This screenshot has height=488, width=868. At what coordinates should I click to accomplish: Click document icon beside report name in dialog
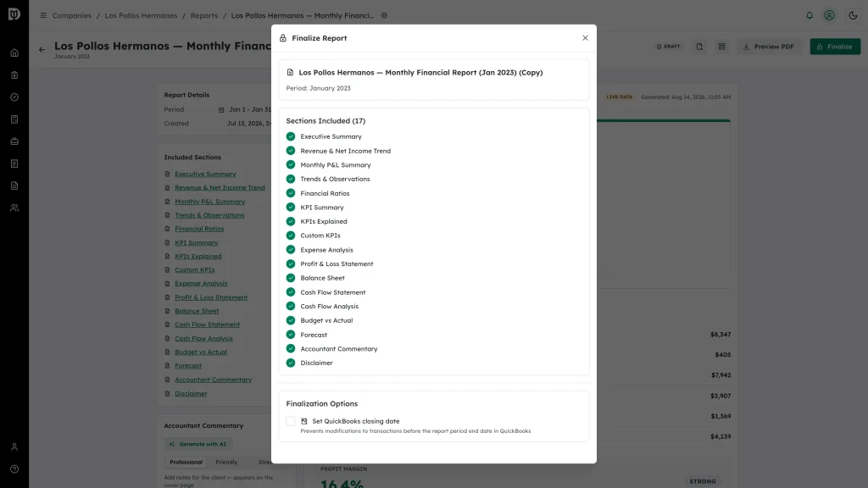290,73
